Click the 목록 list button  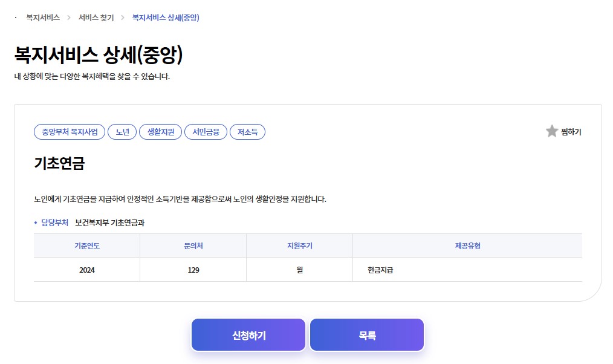(x=366, y=334)
